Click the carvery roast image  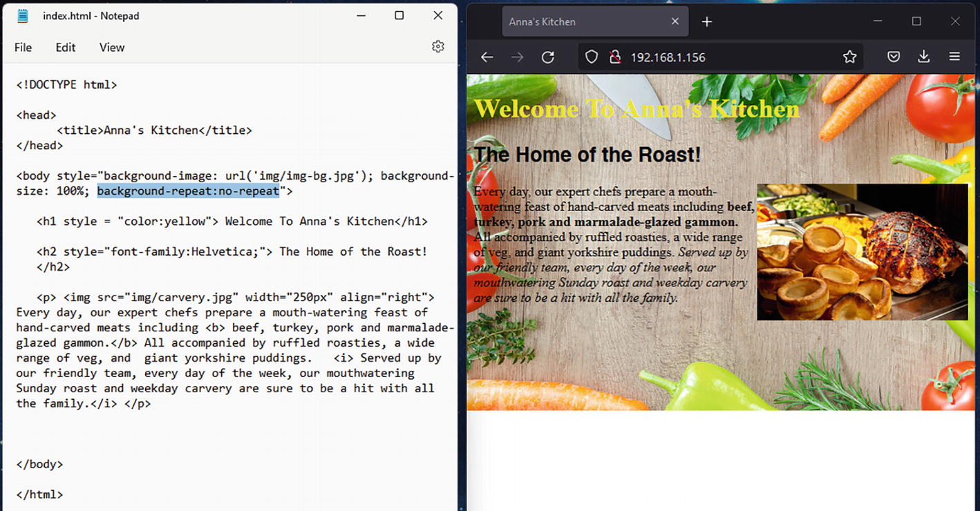point(862,252)
